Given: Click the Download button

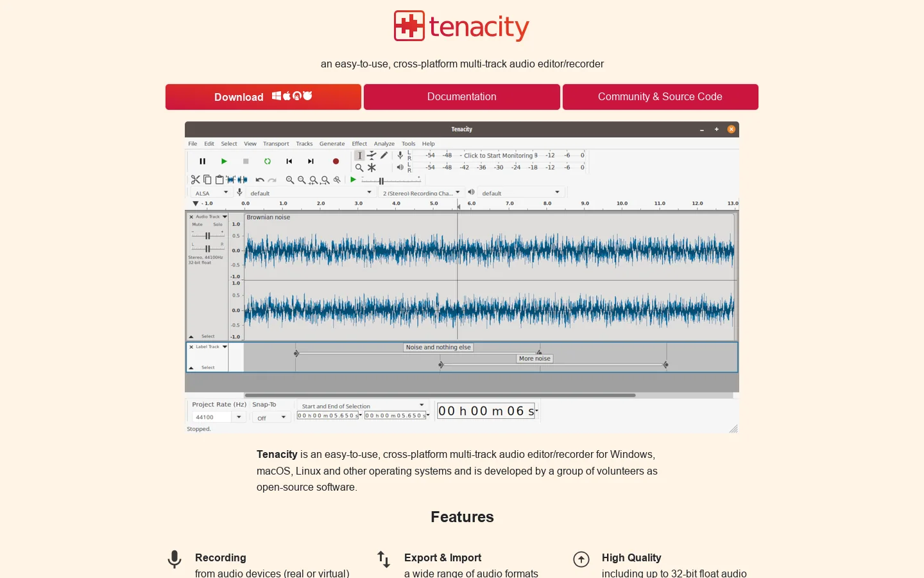Looking at the screenshot, I should click(263, 97).
